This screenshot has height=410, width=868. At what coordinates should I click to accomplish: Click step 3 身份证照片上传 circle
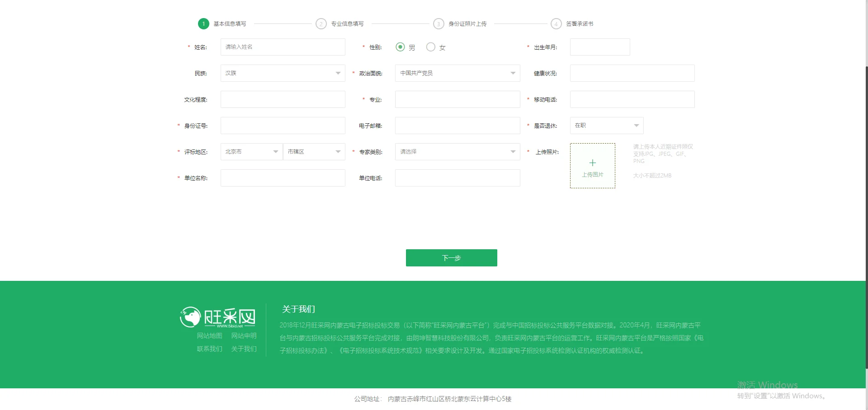(x=439, y=23)
